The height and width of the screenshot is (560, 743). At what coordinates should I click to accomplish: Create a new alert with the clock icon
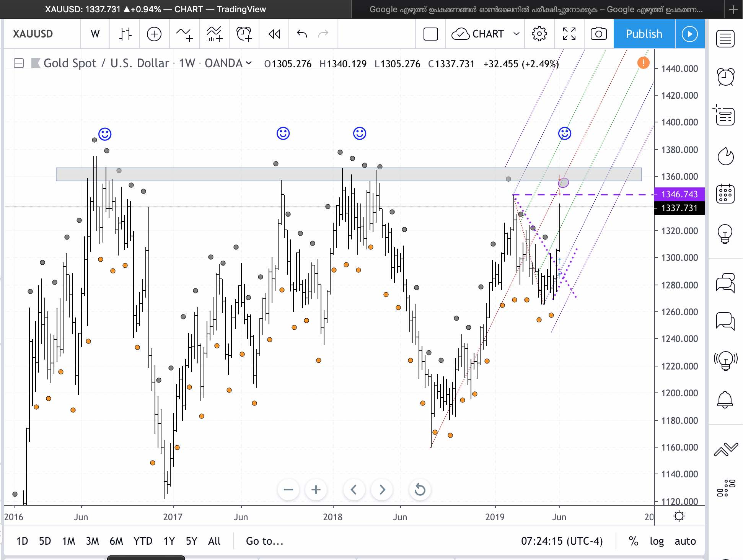(x=244, y=34)
